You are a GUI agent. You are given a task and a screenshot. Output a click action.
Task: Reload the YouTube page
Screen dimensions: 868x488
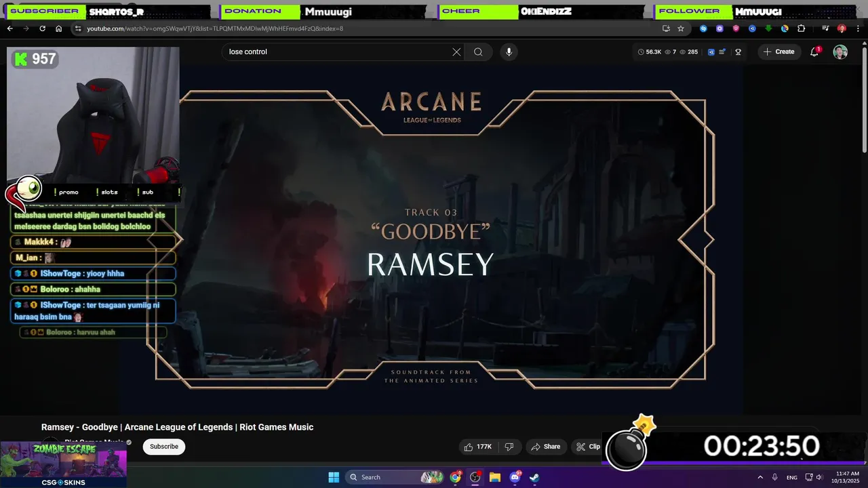point(42,28)
